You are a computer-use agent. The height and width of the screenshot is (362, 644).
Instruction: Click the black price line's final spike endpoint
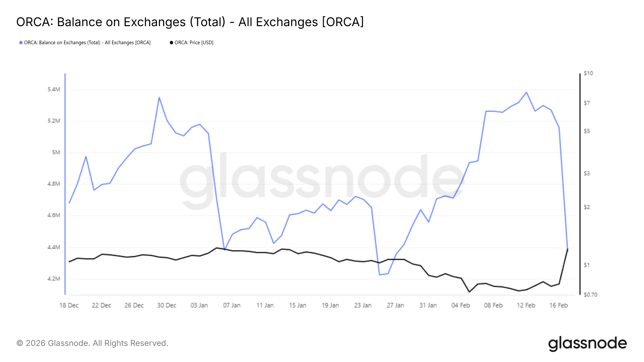[568, 249]
